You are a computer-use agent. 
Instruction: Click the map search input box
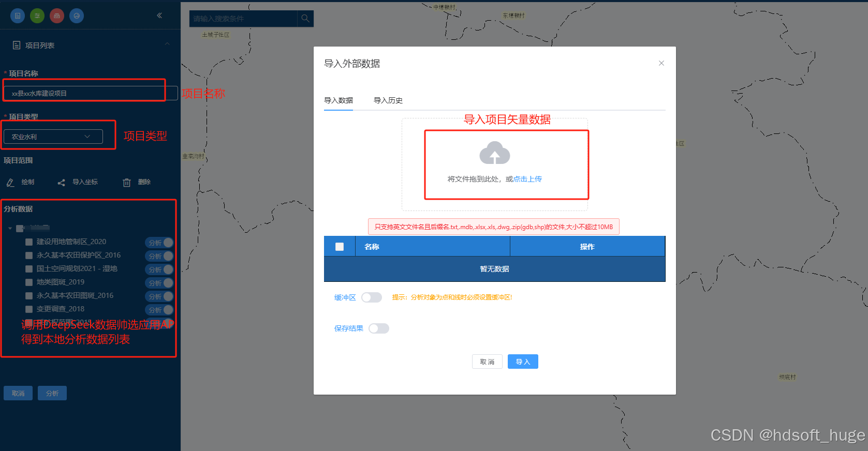tap(243, 19)
